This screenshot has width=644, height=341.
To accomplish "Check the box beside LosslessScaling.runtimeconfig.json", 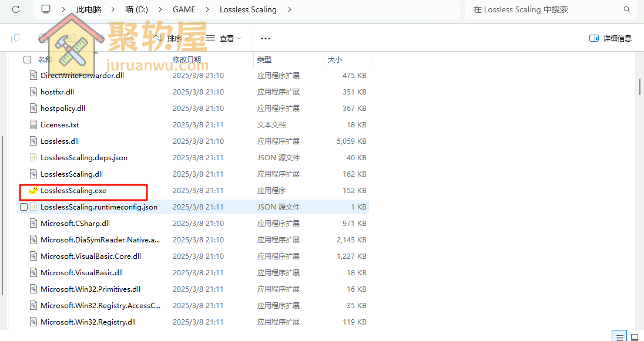I will pyautogui.click(x=24, y=207).
